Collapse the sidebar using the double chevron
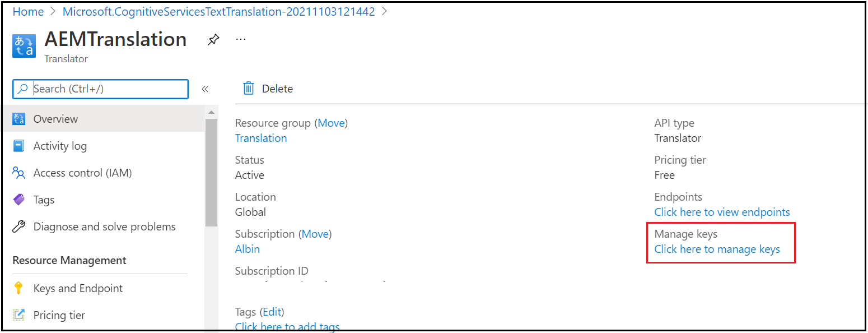The image size is (868, 333). (205, 89)
